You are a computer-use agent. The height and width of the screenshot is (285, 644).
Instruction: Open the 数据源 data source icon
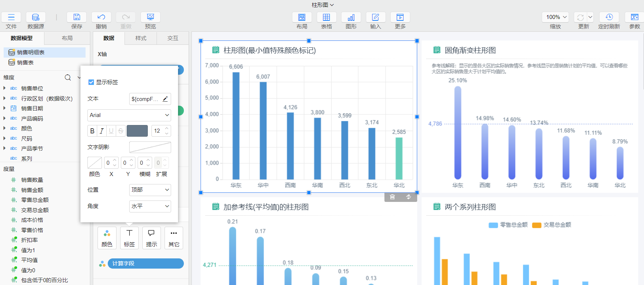36,17
